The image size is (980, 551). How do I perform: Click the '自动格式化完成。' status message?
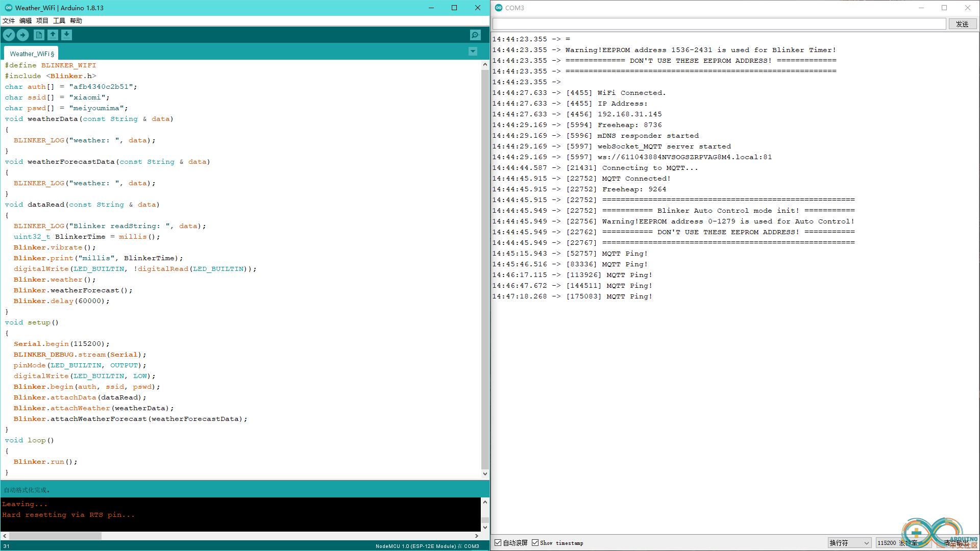(x=27, y=490)
